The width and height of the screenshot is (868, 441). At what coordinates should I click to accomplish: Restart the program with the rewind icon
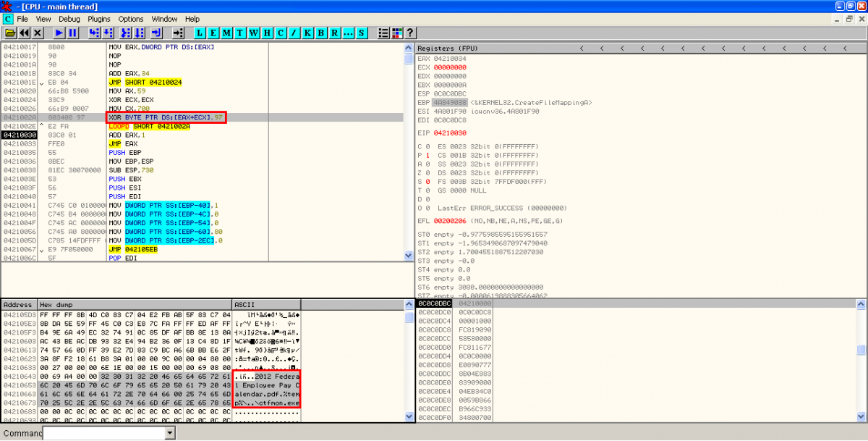tap(25, 33)
